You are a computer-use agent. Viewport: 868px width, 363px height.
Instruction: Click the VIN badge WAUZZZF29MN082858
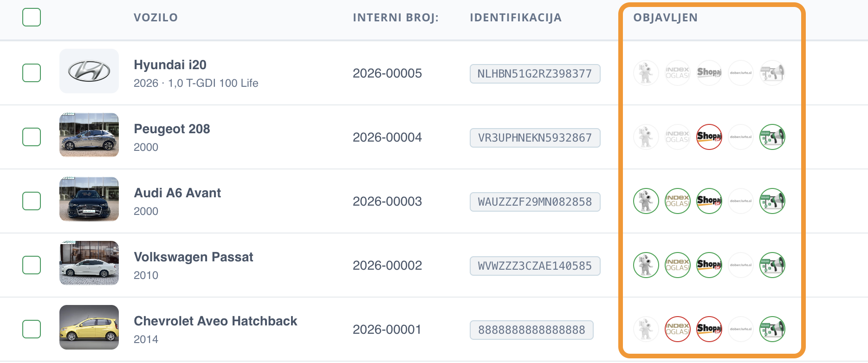coord(535,202)
